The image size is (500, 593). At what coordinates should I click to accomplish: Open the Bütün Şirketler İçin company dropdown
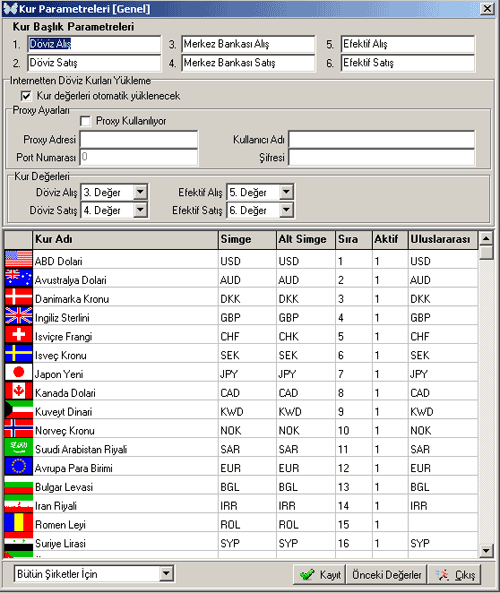coord(166,574)
